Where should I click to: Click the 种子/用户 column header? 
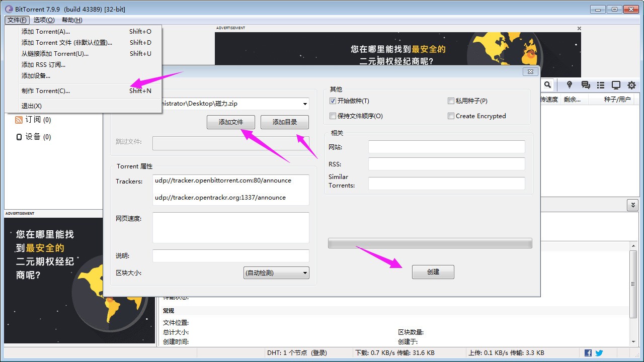tap(617, 100)
